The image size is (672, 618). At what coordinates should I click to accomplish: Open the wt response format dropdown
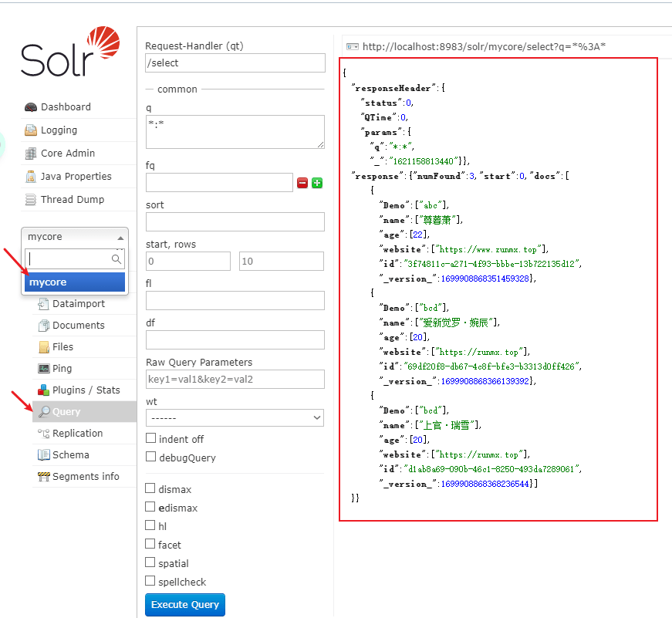tap(235, 418)
